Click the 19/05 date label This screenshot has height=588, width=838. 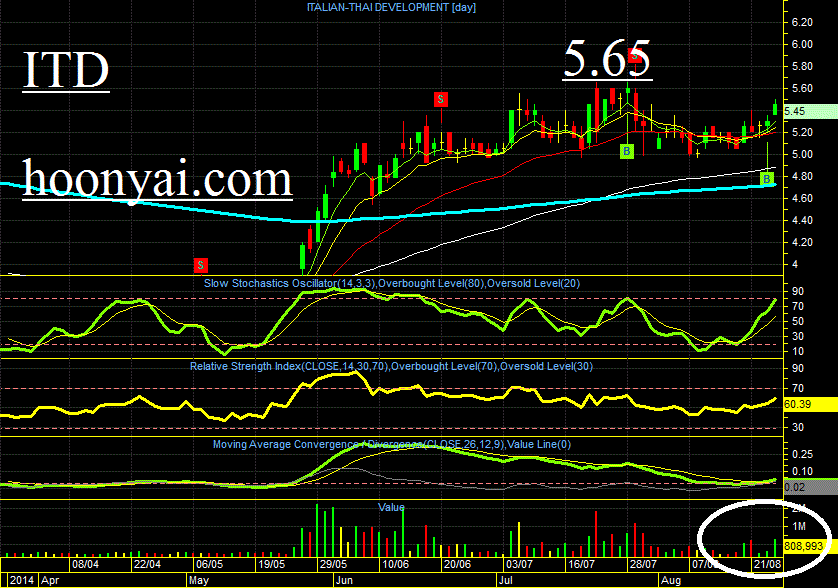coord(271,564)
